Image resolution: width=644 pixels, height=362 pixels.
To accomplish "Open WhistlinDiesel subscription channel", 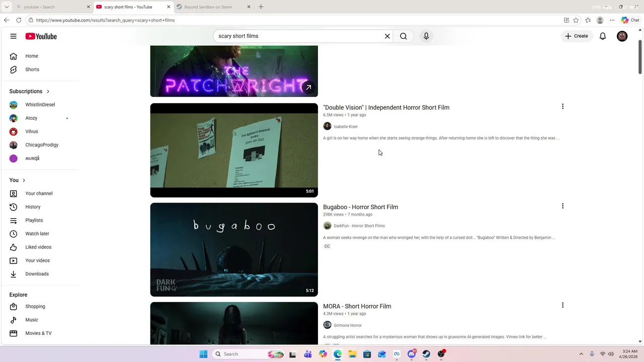I will (40, 105).
